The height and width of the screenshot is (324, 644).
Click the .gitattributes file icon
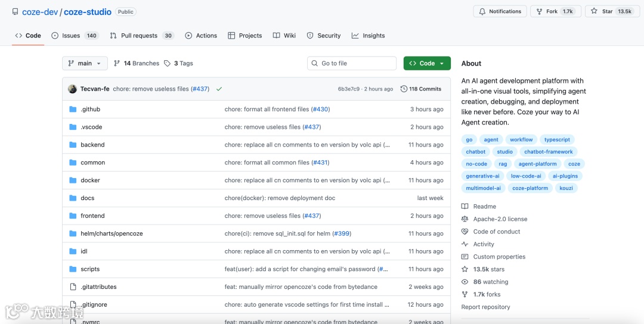coord(73,286)
